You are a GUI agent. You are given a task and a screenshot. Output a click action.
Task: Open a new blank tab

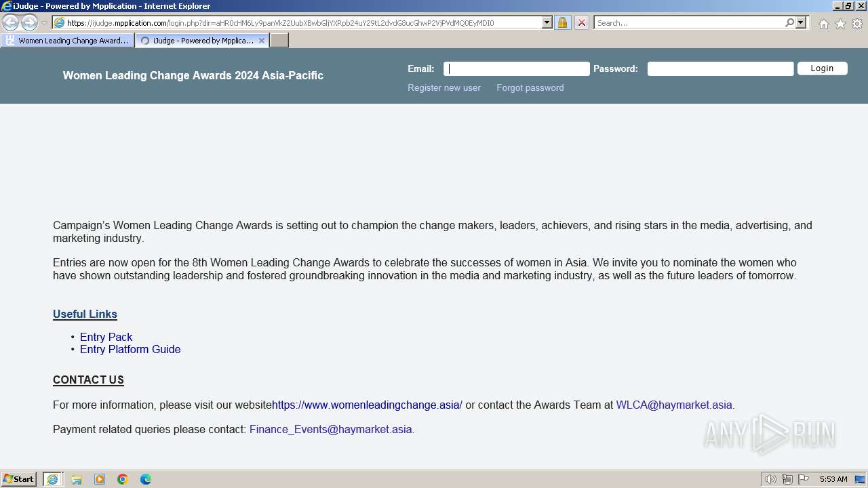[x=279, y=41]
